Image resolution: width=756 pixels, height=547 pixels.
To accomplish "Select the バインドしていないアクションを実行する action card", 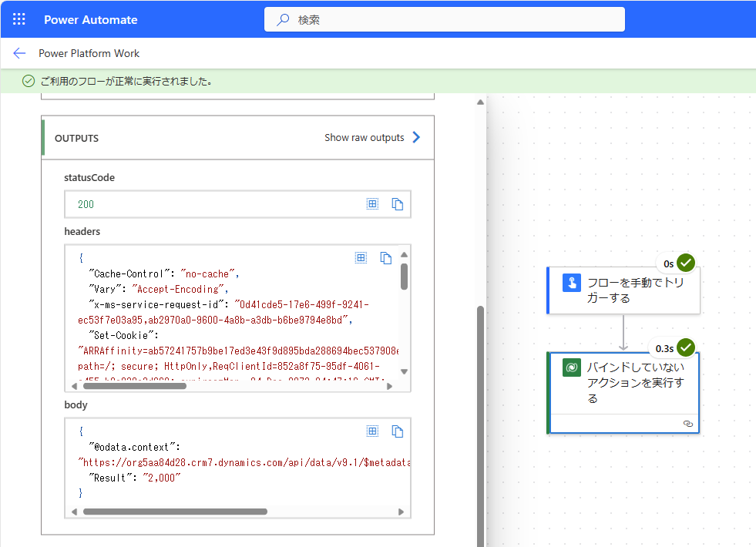I will point(623,393).
